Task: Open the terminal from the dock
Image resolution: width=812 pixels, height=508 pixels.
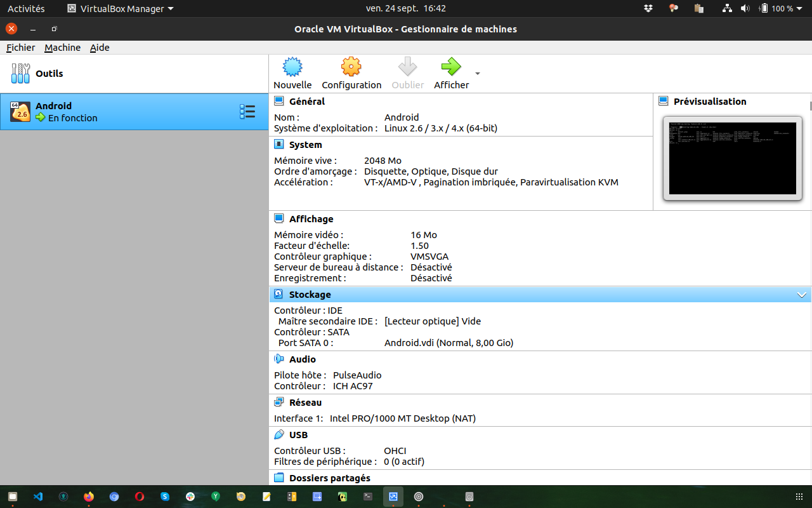Action: (368, 497)
